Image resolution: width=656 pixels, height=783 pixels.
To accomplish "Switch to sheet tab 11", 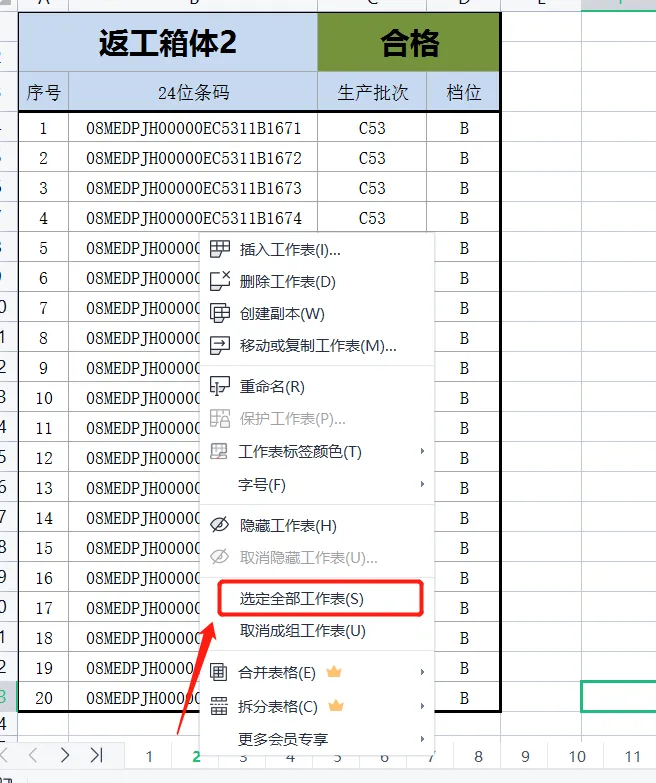I will 632,757.
